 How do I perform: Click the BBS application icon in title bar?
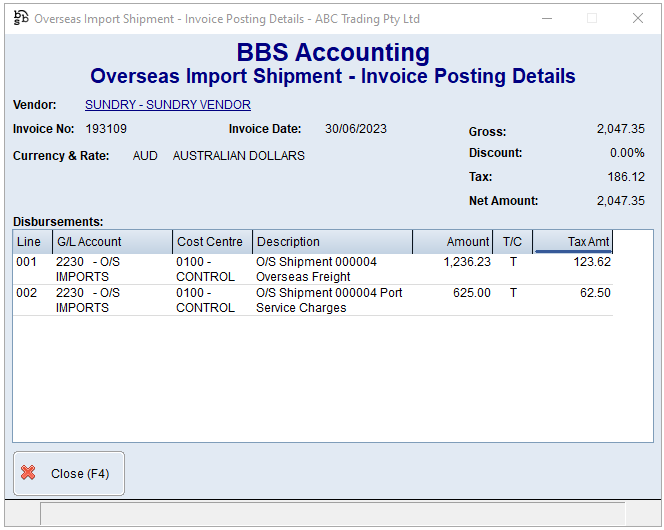coord(20,18)
